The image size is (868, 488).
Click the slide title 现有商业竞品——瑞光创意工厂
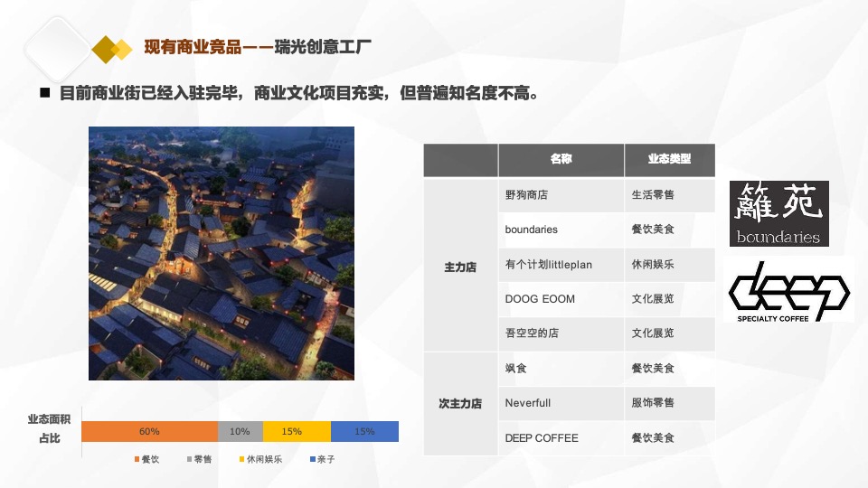coord(258,47)
